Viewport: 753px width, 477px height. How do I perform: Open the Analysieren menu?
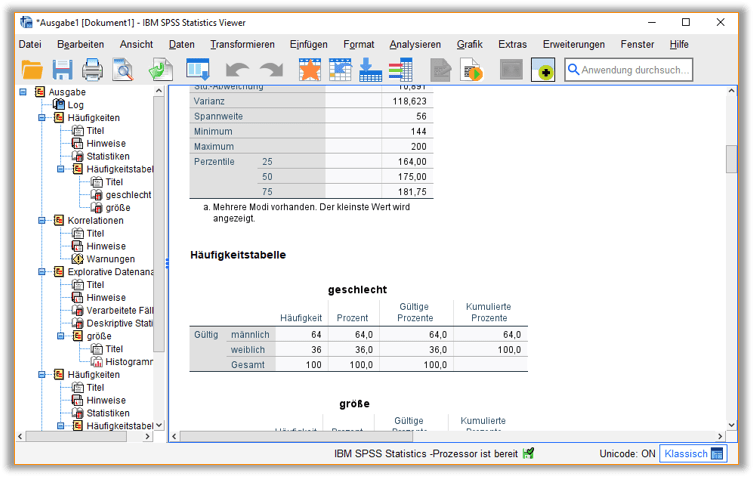(415, 44)
